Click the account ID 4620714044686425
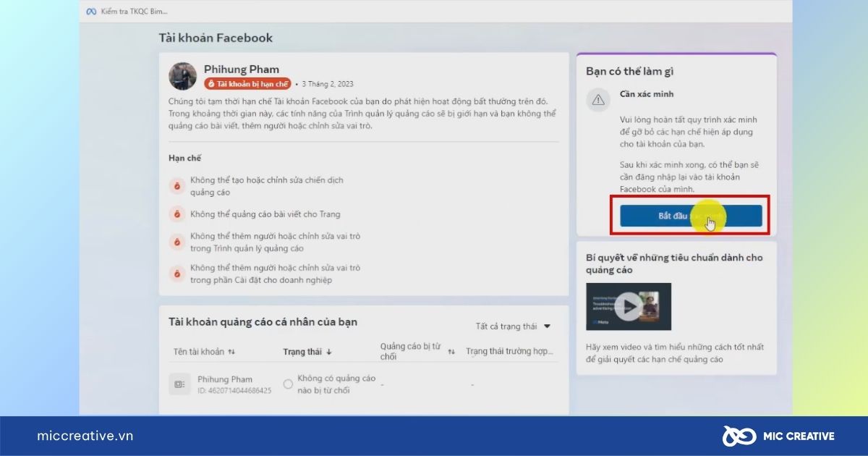Viewport: 868px width, 456px height. (x=234, y=391)
